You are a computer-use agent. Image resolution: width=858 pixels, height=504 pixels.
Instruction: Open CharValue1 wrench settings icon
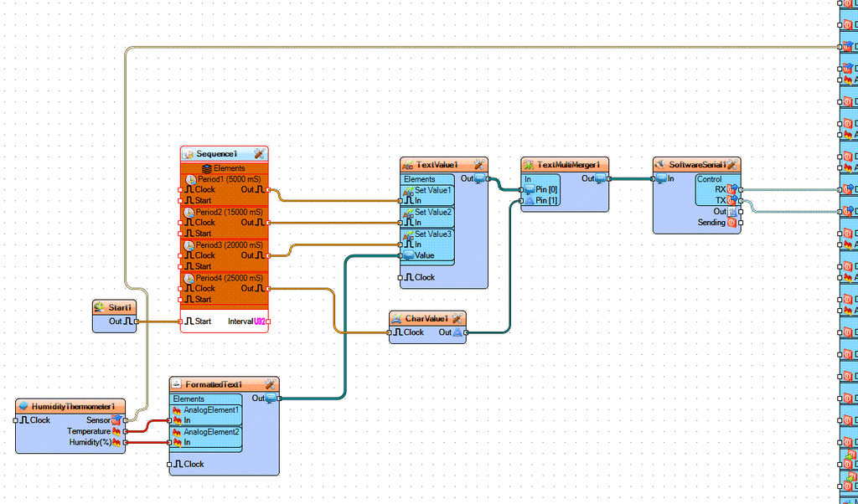point(457,318)
